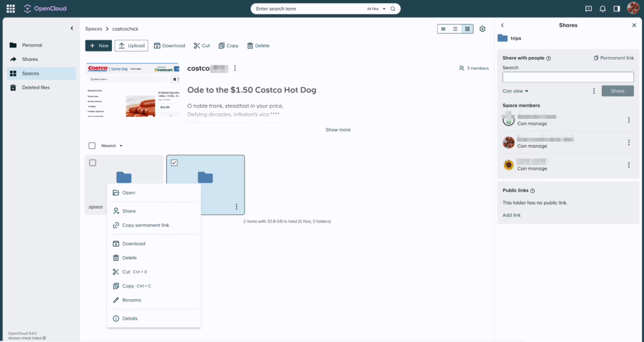This screenshot has width=644, height=342.
Task: Open Shares in the sidebar
Action: click(x=41, y=59)
